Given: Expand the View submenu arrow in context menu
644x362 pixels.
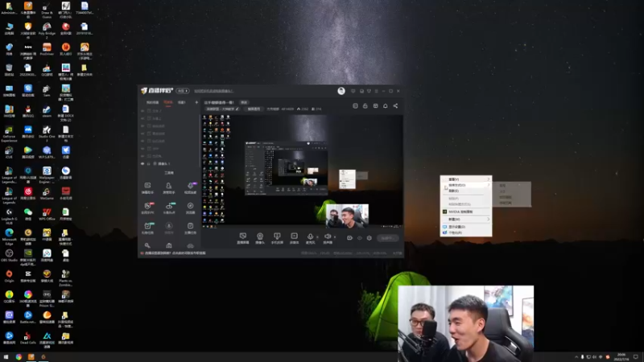Looking at the screenshot, I should 489,179.
